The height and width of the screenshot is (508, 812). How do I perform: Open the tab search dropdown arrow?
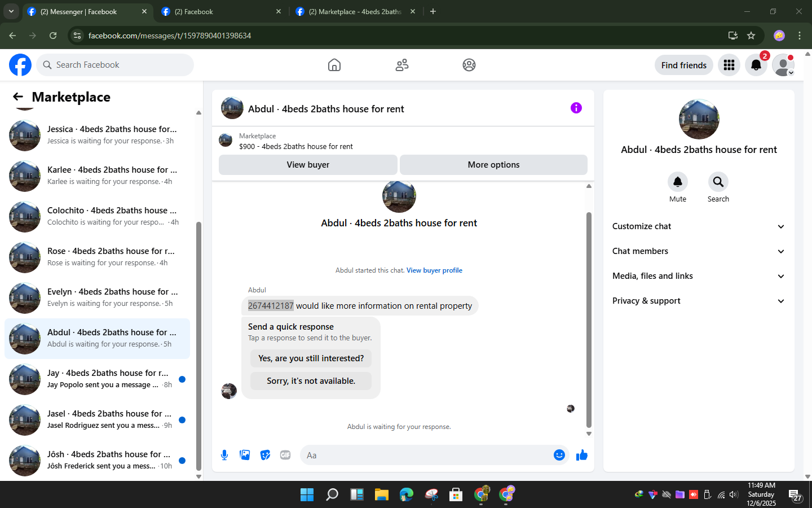[11, 11]
